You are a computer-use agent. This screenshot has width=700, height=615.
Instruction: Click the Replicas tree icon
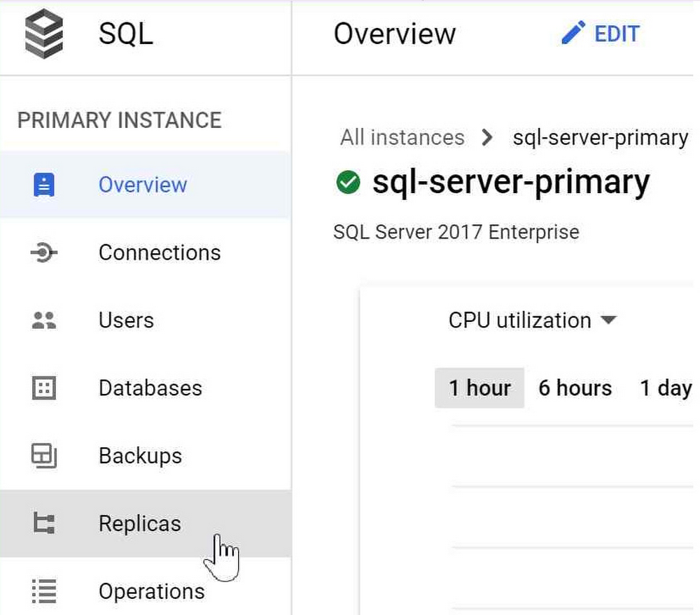pyautogui.click(x=43, y=523)
